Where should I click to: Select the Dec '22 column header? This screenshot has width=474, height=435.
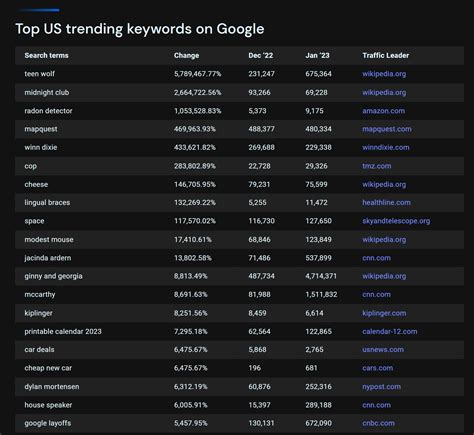click(x=260, y=55)
